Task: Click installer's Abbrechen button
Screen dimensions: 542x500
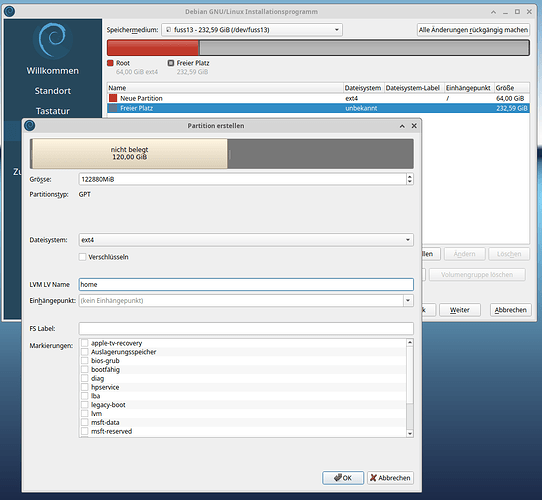Action: 511,310
